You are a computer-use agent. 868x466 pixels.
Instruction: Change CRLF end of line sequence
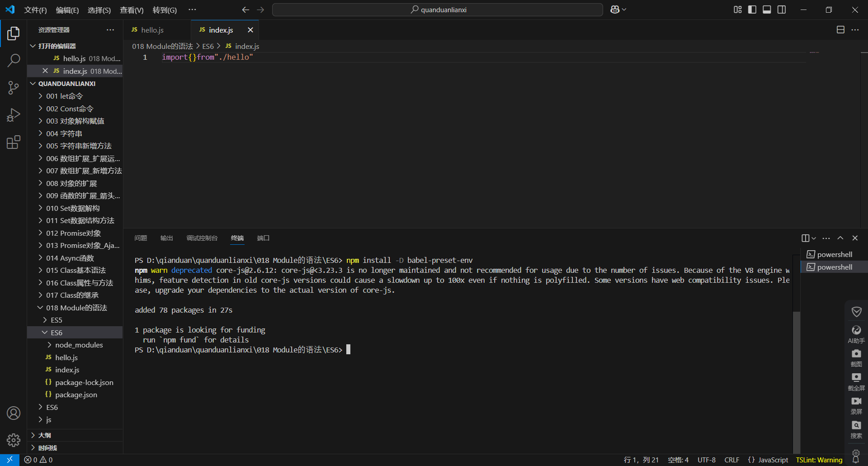point(731,460)
